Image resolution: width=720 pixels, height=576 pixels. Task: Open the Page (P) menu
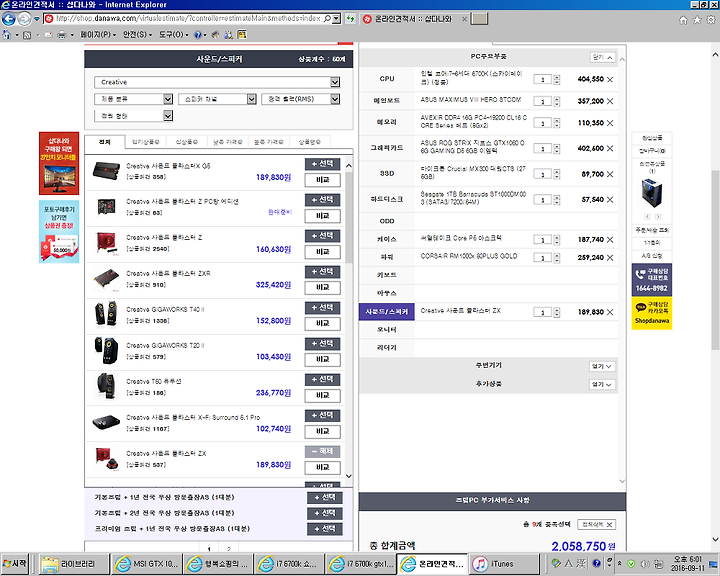98,35
